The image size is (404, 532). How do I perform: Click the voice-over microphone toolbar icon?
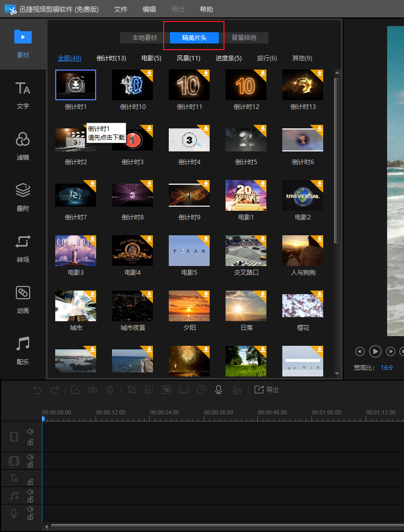218,390
